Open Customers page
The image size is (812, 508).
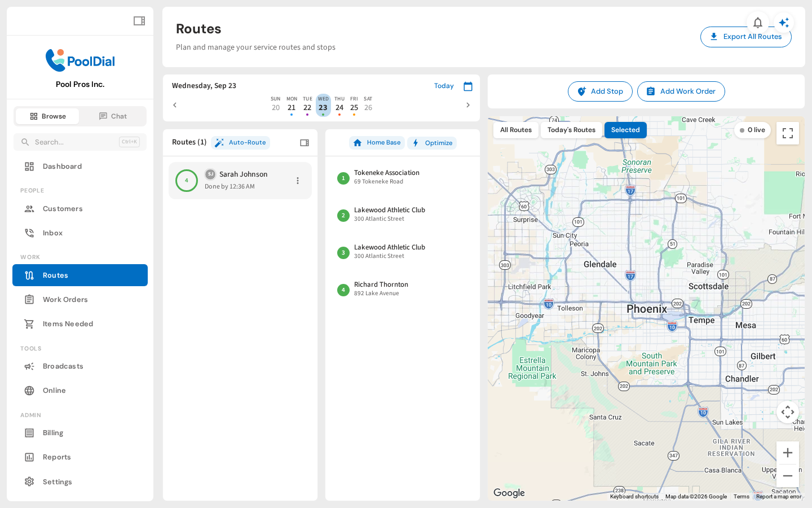(80, 209)
